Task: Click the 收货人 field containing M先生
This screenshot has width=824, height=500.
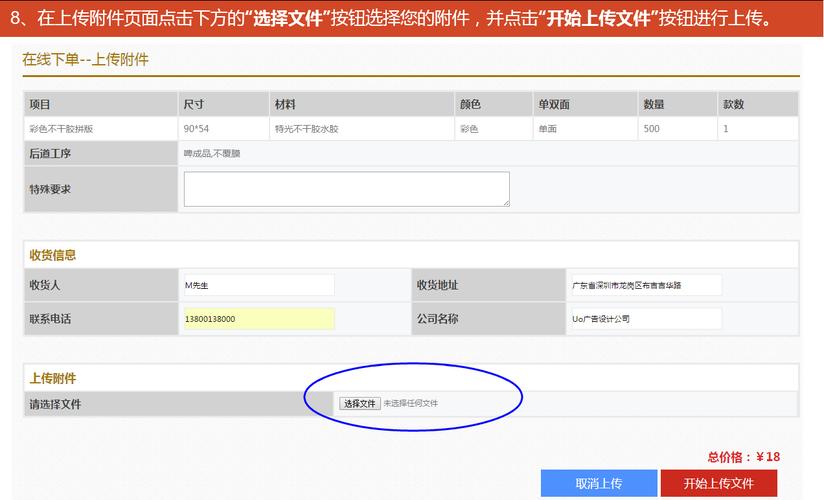Action: coord(259,285)
